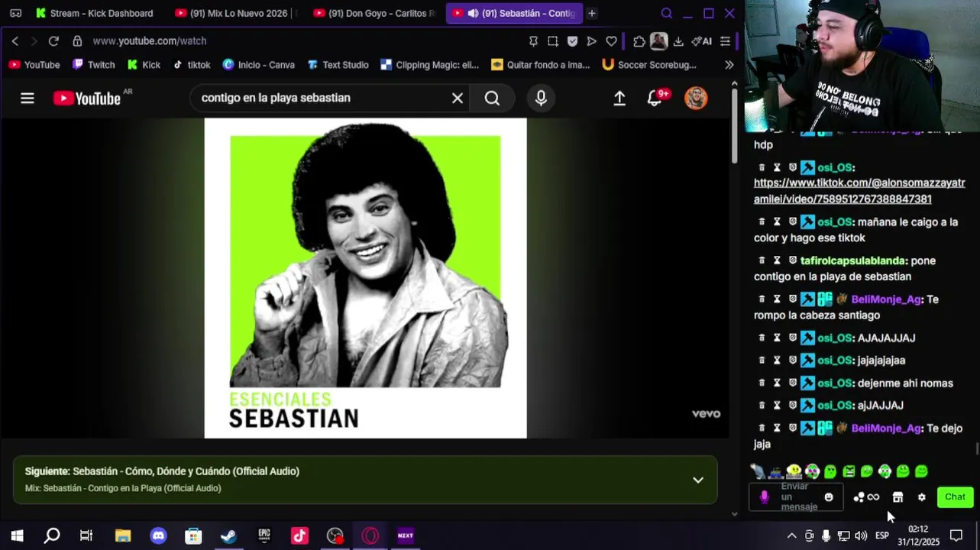Viewport: 980px width, 550px height.
Task: Open Windows Start menu
Action: (x=17, y=535)
